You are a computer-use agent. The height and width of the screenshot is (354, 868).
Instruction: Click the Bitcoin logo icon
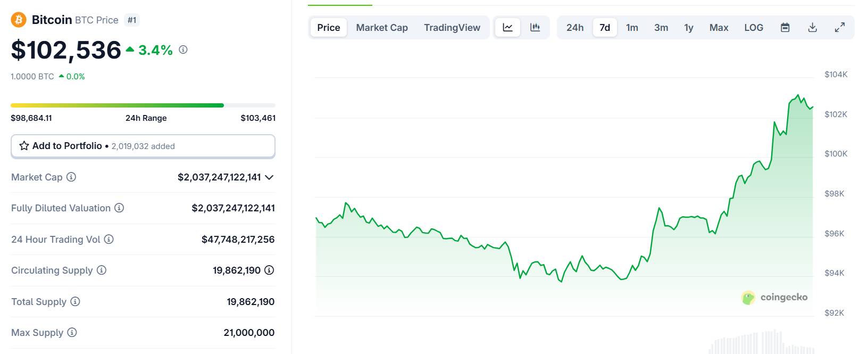[x=19, y=20]
